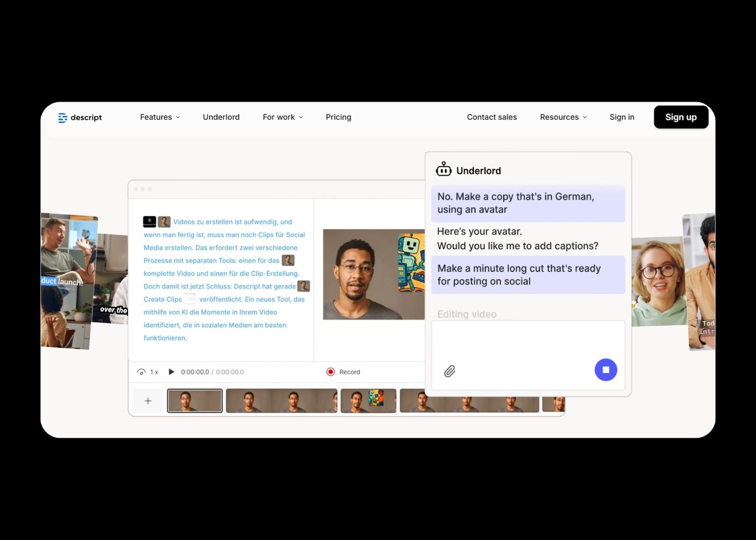
Task: Open the Features menu
Action: pyautogui.click(x=160, y=117)
